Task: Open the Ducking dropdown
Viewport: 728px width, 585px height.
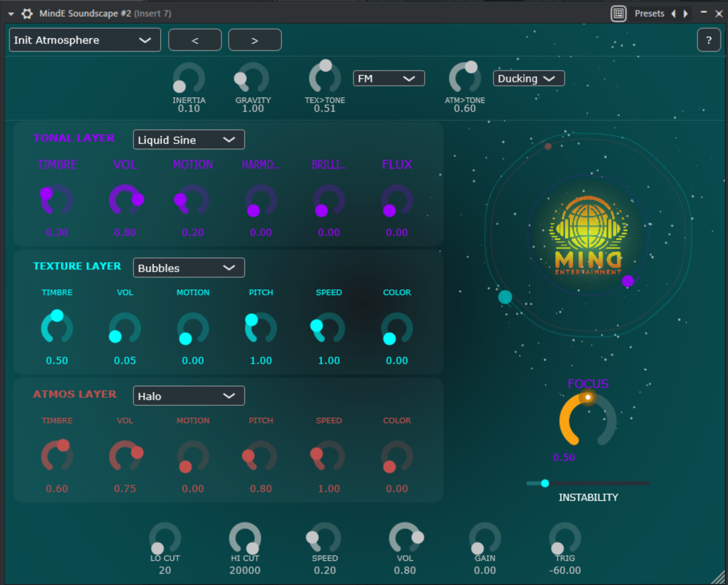Action: (x=528, y=78)
